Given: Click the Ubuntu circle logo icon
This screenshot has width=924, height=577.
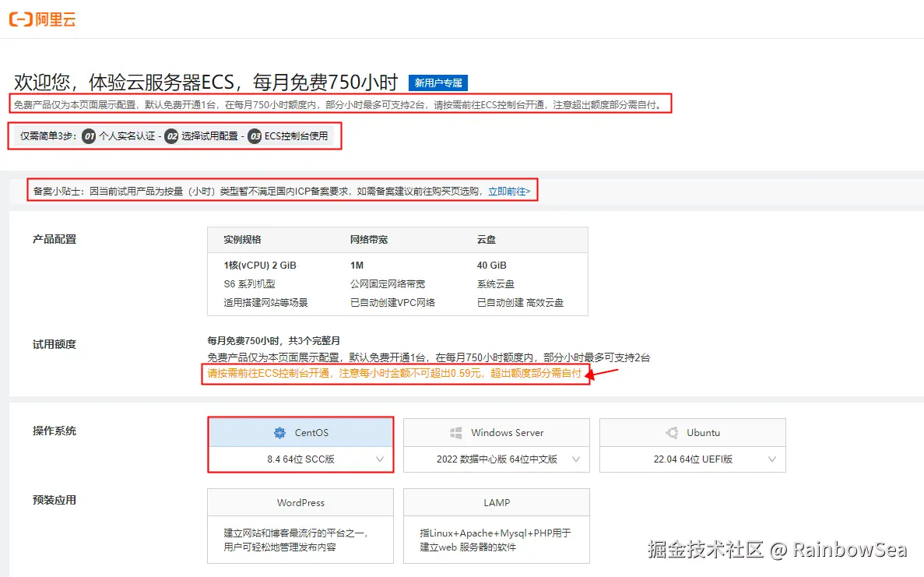Looking at the screenshot, I should pos(672,433).
